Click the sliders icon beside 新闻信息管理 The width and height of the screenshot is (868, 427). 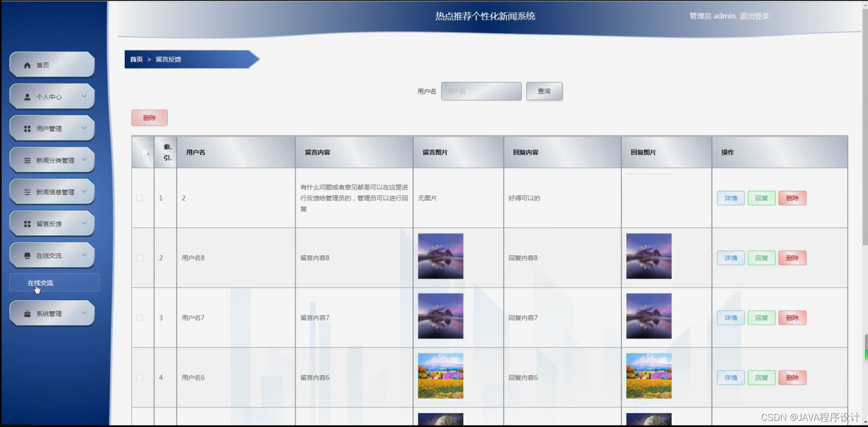coord(27,192)
